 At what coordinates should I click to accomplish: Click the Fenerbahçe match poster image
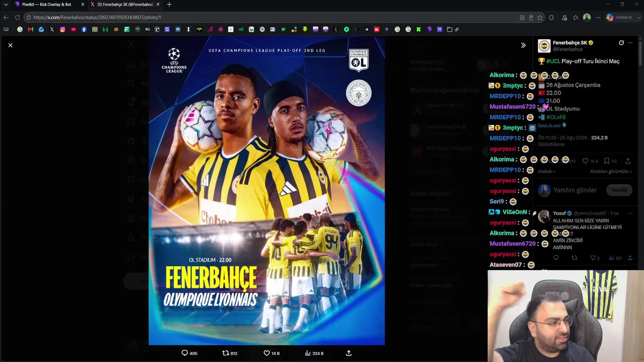pos(267,191)
